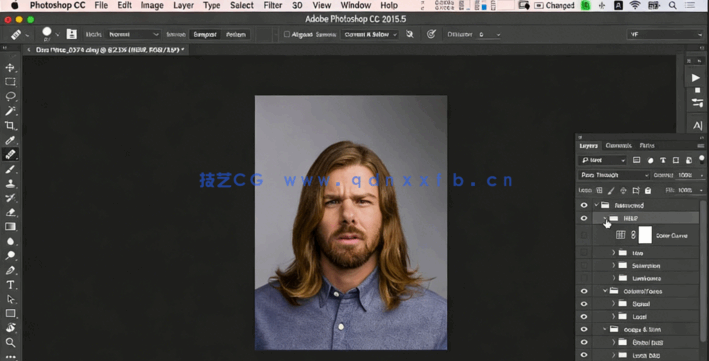
Task: Open the Fill 100% slider arrow
Action: pyautogui.click(x=702, y=190)
